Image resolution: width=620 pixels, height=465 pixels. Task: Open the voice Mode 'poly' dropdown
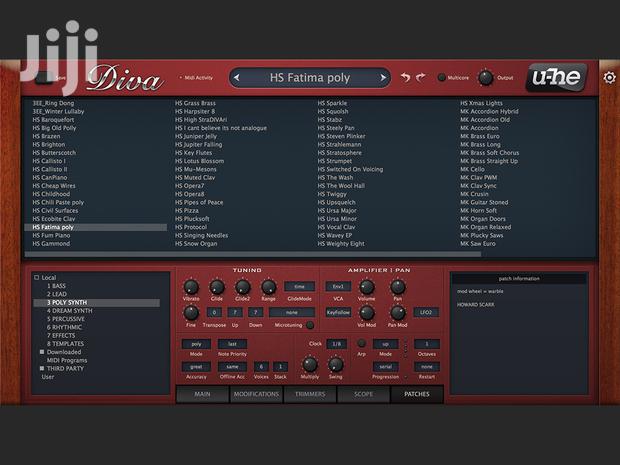(x=196, y=344)
